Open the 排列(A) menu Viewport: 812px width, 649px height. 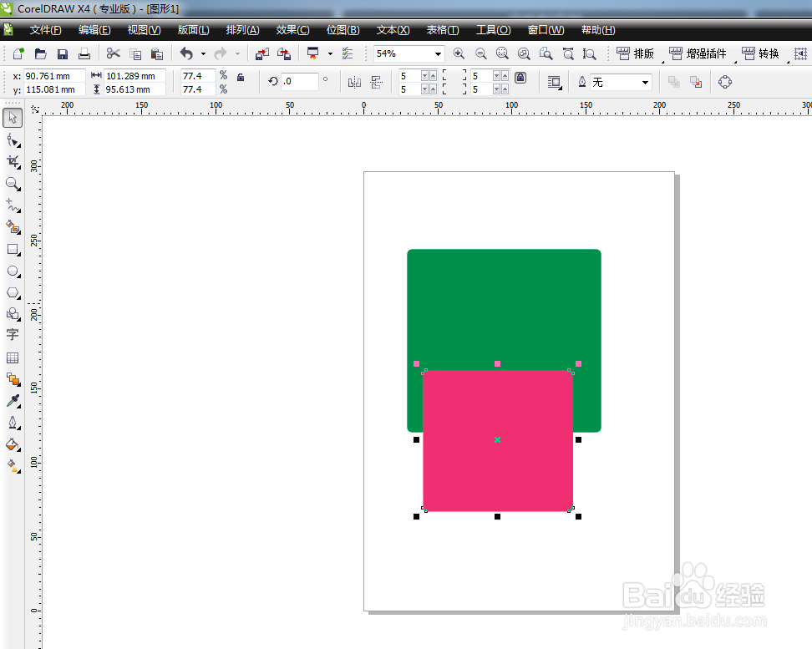[x=243, y=30]
